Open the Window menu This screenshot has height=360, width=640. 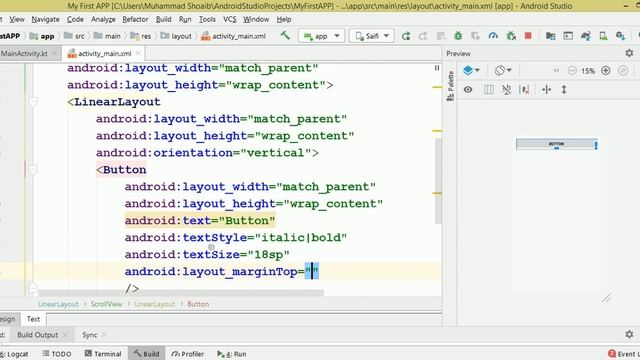click(256, 19)
